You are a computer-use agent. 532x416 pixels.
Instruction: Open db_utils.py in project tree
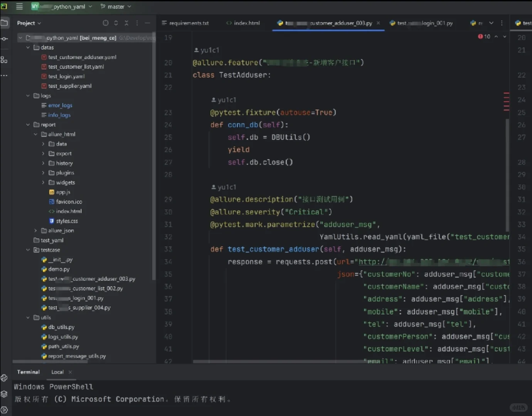pyautogui.click(x=61, y=327)
